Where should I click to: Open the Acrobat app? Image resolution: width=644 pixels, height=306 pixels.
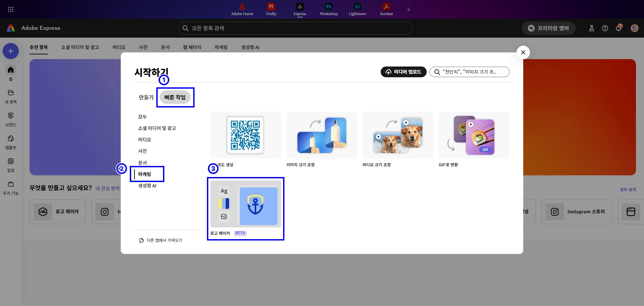click(x=386, y=9)
